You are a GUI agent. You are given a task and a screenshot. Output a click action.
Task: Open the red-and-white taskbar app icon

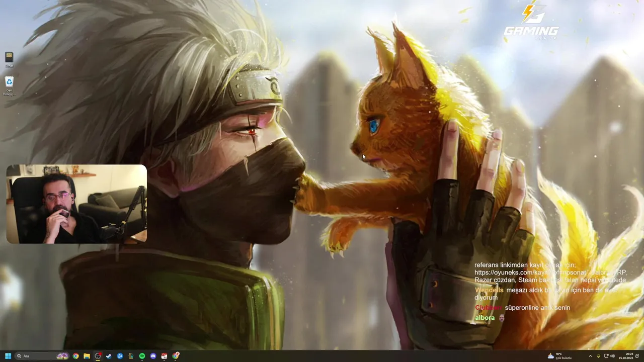point(164,356)
